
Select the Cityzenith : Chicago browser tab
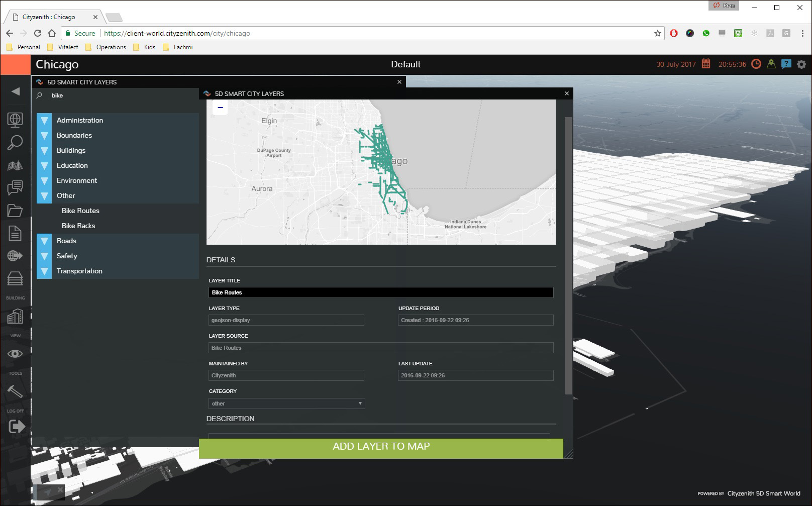(x=54, y=17)
